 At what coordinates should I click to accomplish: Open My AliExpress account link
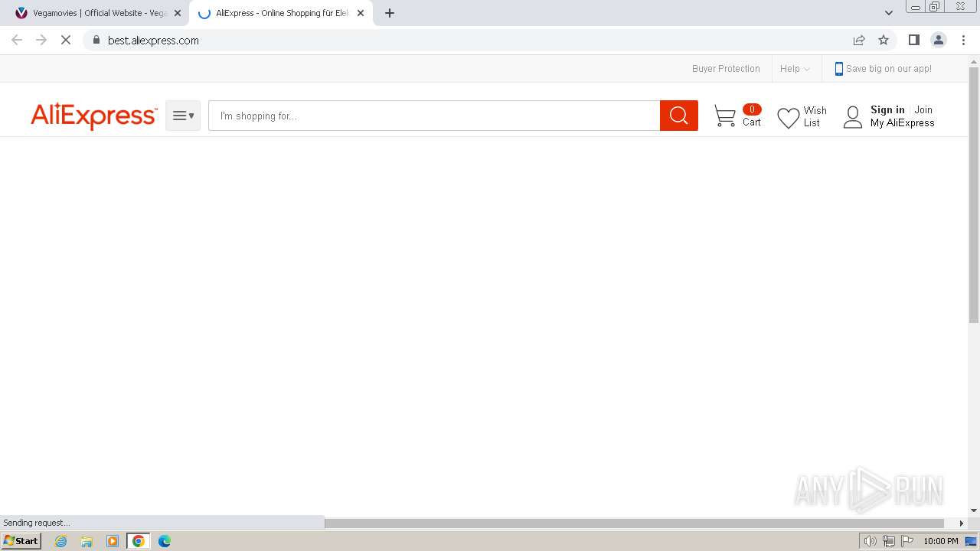tap(902, 122)
